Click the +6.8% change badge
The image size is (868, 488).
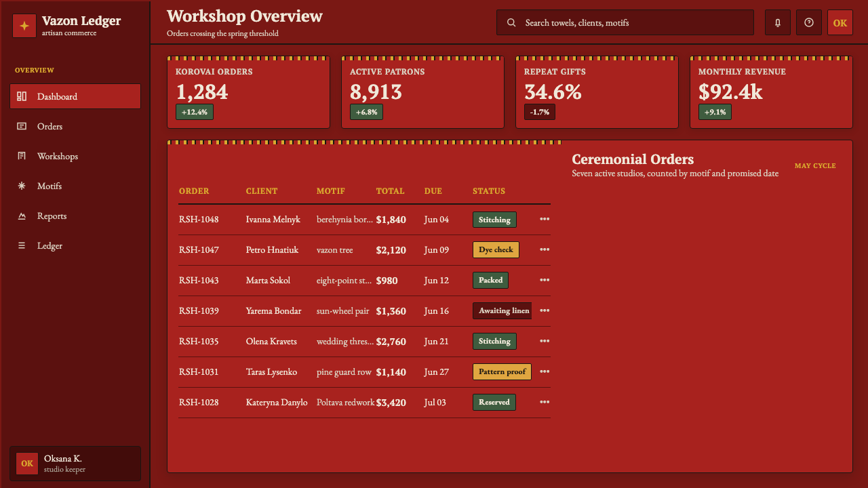click(x=366, y=112)
